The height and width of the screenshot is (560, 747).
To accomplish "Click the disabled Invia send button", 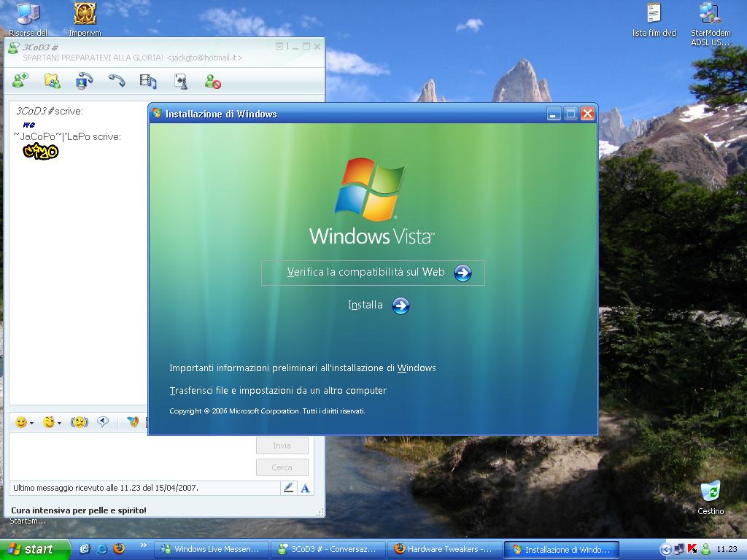I will (282, 446).
